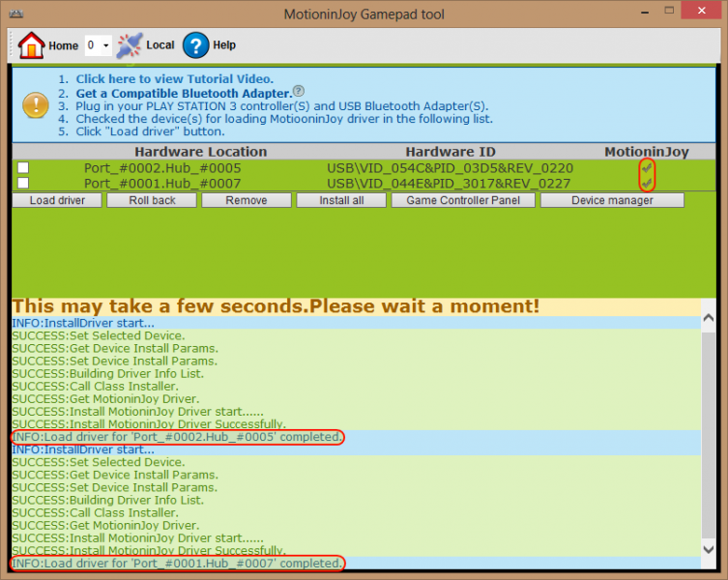Click the Remove button
The width and height of the screenshot is (728, 580).
pos(247,200)
